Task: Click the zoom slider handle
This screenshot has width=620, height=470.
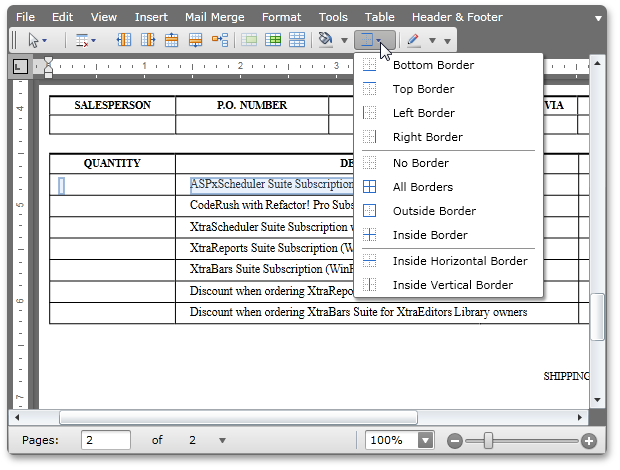Action: tap(488, 441)
